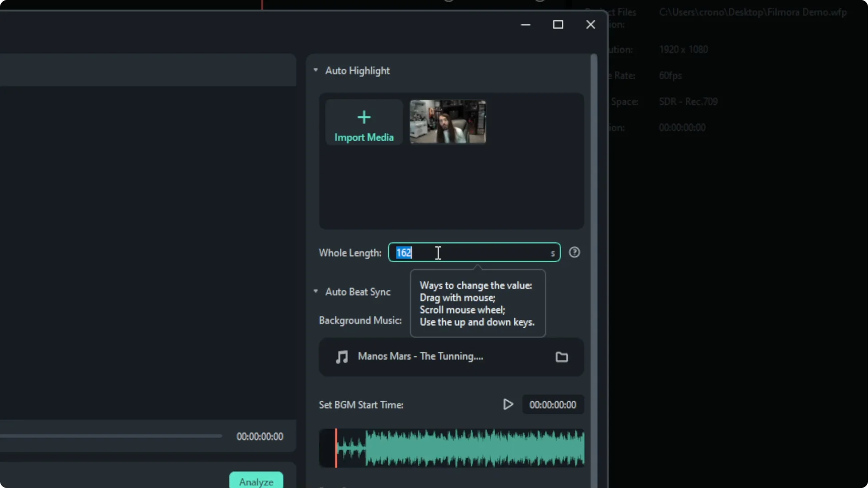Click the Filmora Demo.wfp project path
The image size is (868, 488).
point(753,12)
